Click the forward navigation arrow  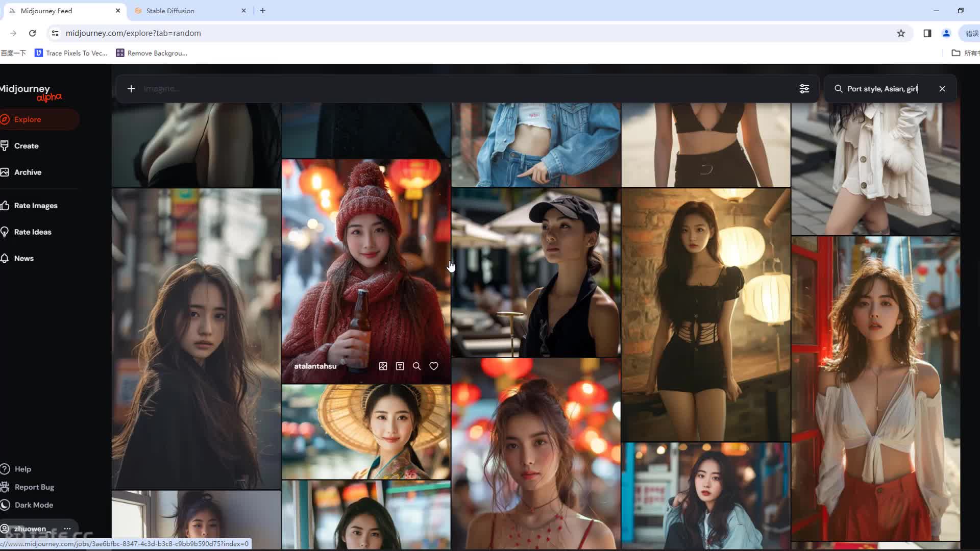pyautogui.click(x=13, y=33)
